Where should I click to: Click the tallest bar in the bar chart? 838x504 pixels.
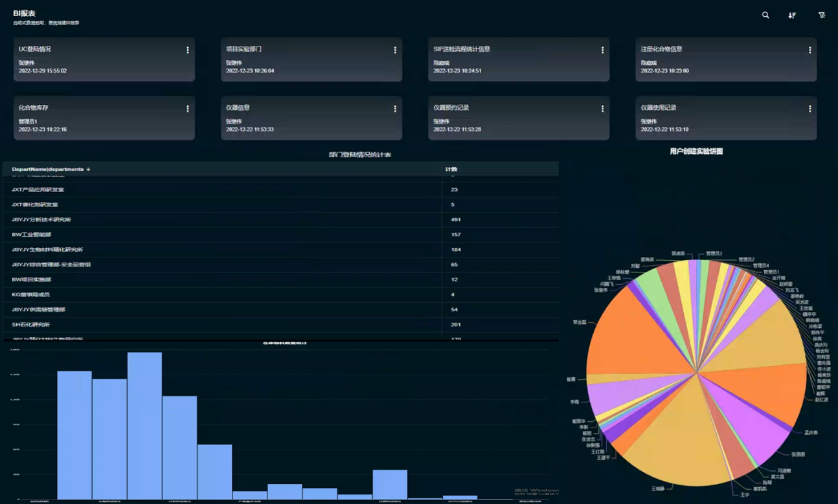tap(144, 426)
